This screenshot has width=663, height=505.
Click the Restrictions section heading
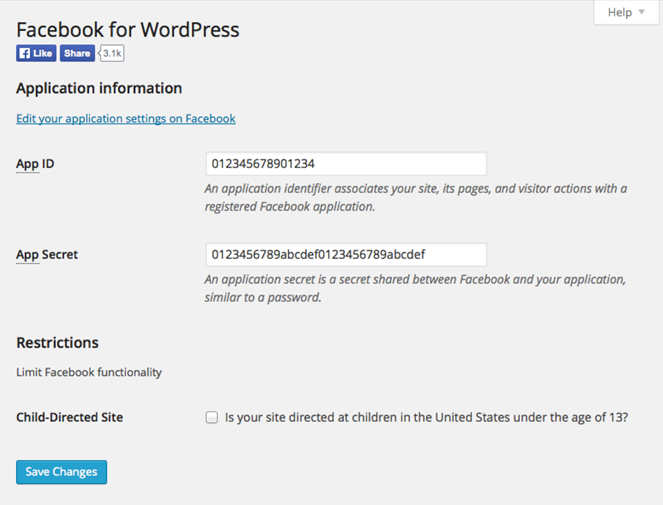pyautogui.click(x=57, y=343)
